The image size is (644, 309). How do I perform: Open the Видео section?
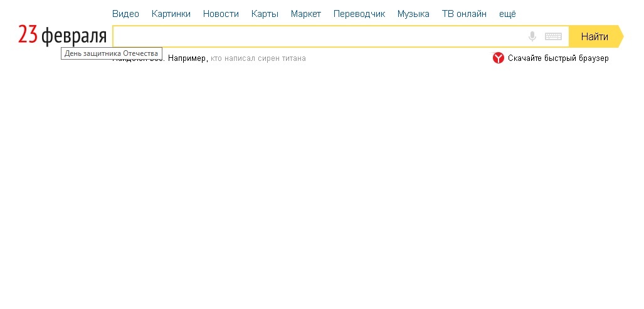pyautogui.click(x=125, y=14)
